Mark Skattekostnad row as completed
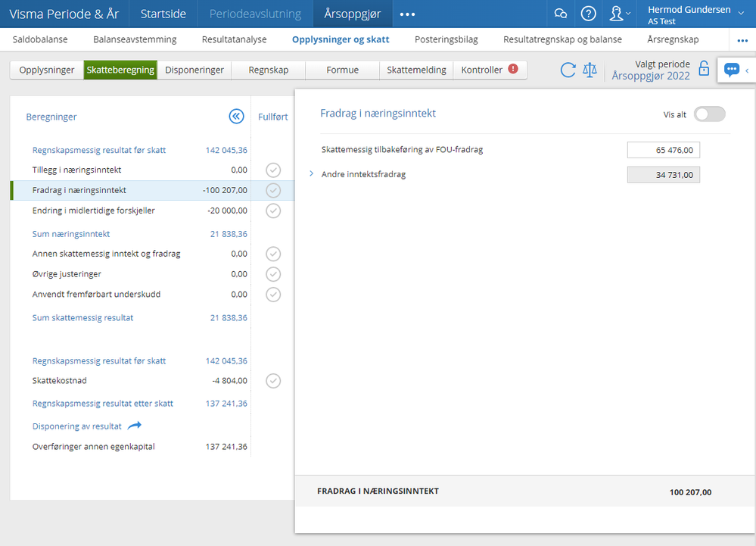Viewport: 756px width, 546px height. (x=273, y=381)
